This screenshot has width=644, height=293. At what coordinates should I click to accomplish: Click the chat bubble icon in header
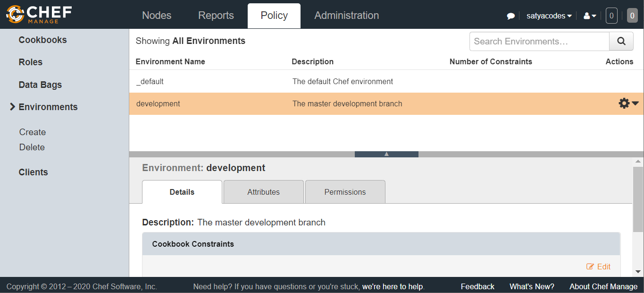(x=510, y=16)
